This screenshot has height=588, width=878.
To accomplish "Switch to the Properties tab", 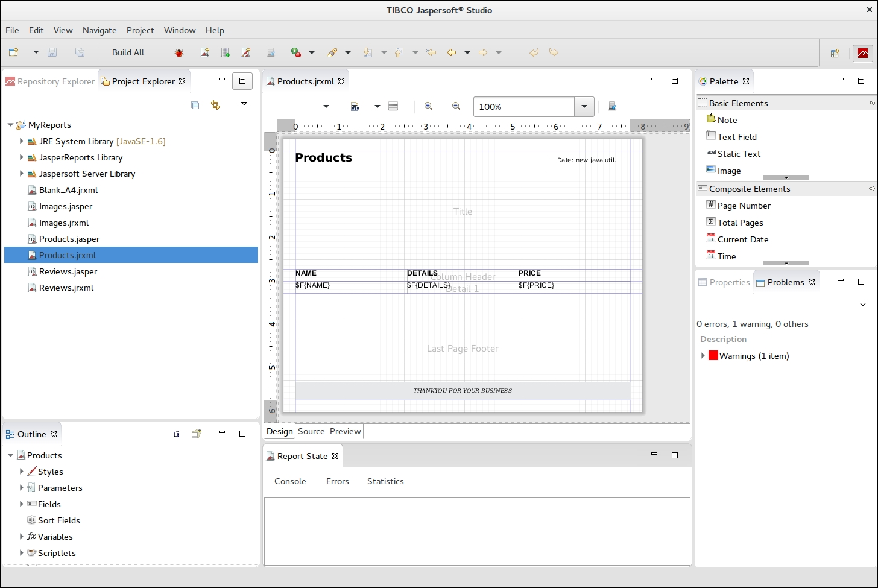I will tap(724, 282).
